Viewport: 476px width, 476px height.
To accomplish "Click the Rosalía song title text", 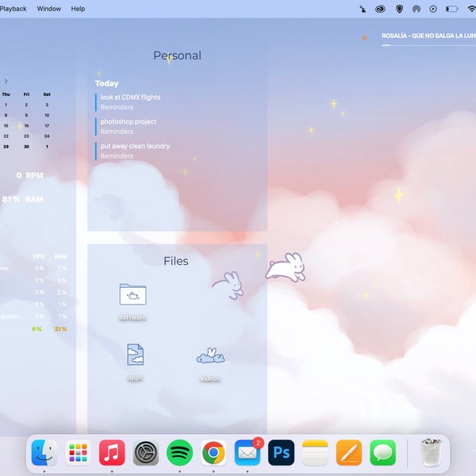I will tap(428, 36).
